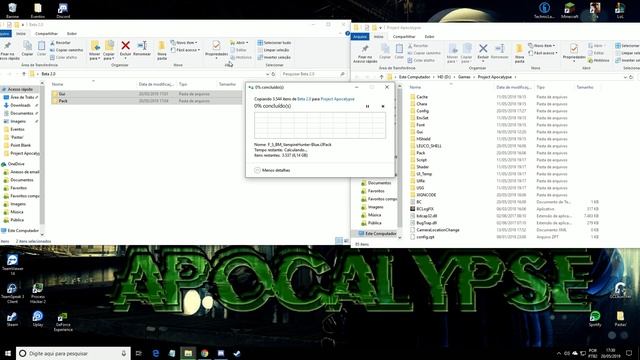Click Renomear in the Beta 2.0 window ribbon
The height and width of the screenshot is (360, 640).
click(142, 49)
